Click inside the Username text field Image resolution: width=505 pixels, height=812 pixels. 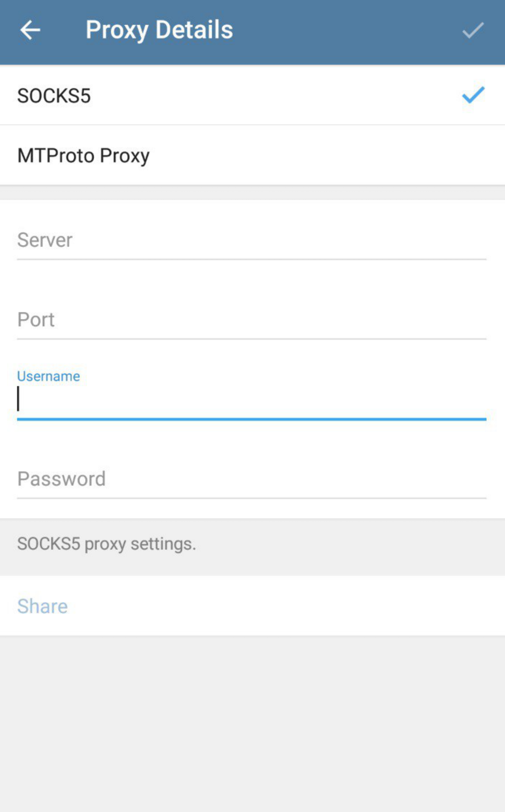coord(252,400)
